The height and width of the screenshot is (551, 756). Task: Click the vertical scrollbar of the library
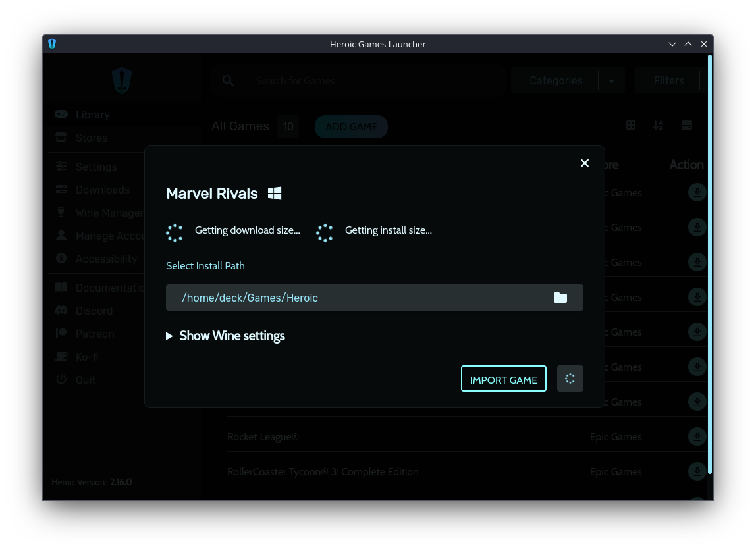(710, 264)
